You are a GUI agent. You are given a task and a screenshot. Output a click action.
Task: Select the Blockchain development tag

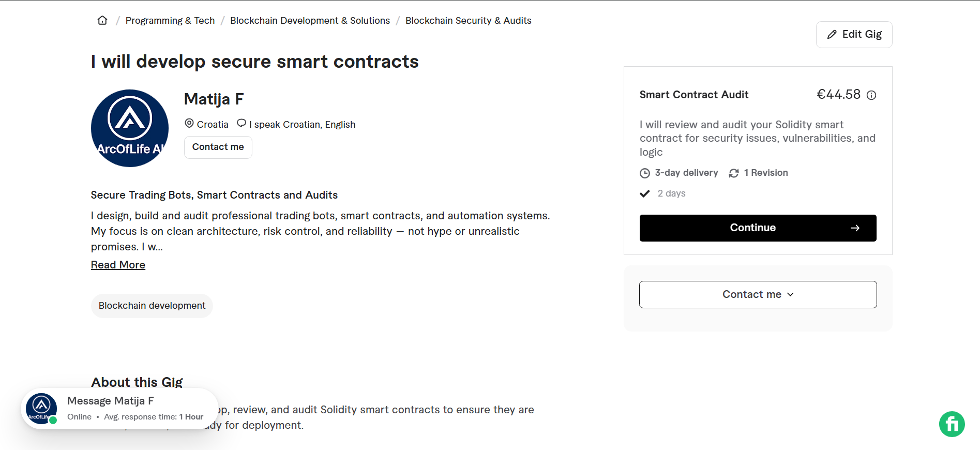tap(152, 305)
